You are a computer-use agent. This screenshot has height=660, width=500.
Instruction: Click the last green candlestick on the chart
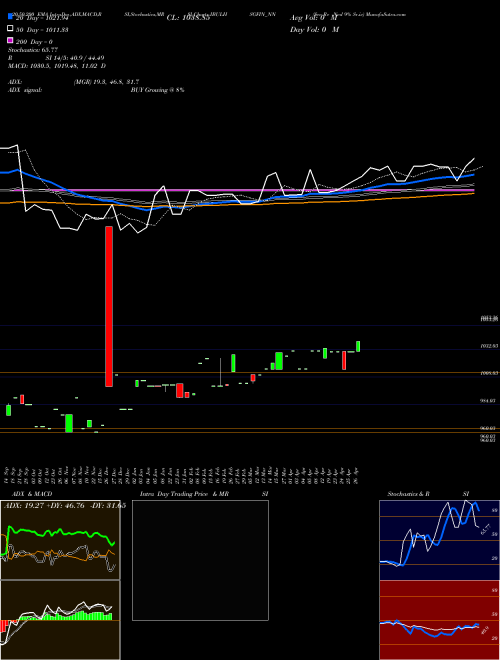(358, 346)
